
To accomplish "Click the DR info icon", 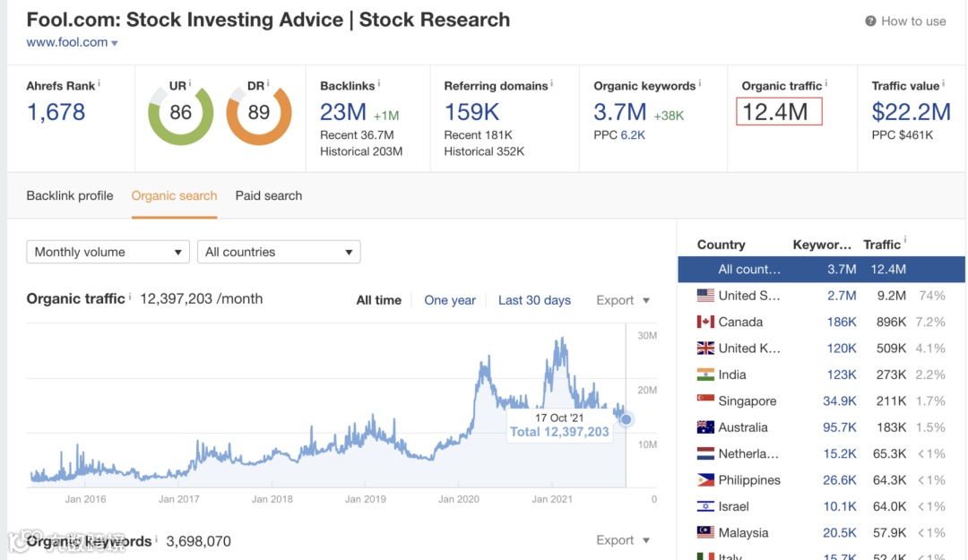I will [267, 82].
